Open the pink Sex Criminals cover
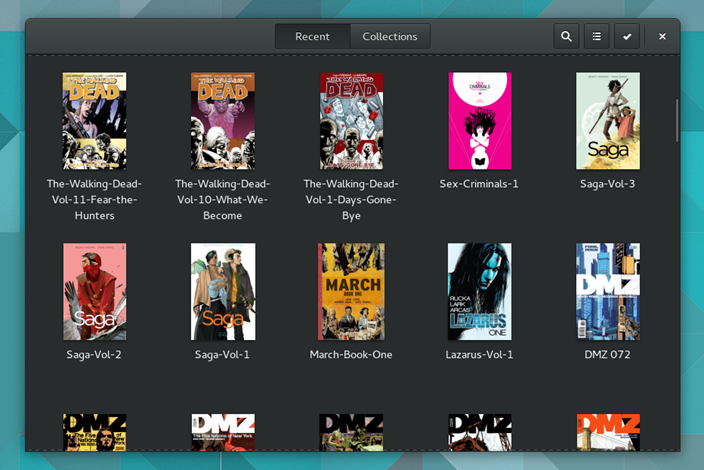This screenshot has height=470, width=704. [x=480, y=121]
